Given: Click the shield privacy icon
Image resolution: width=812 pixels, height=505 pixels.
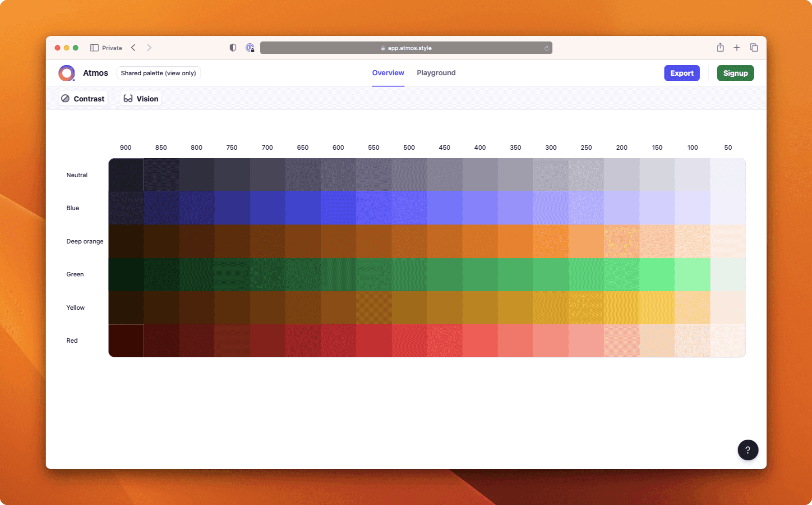Looking at the screenshot, I should pos(233,47).
